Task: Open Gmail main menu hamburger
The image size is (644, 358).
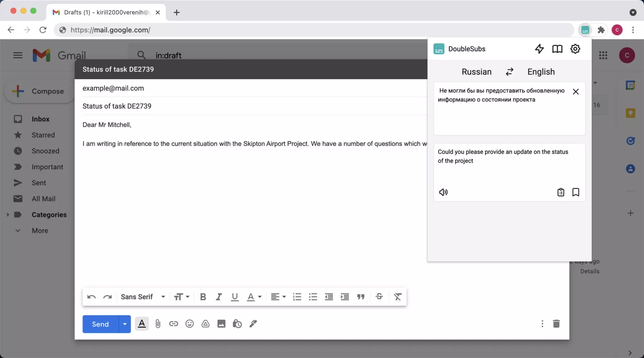Action: 18,55
